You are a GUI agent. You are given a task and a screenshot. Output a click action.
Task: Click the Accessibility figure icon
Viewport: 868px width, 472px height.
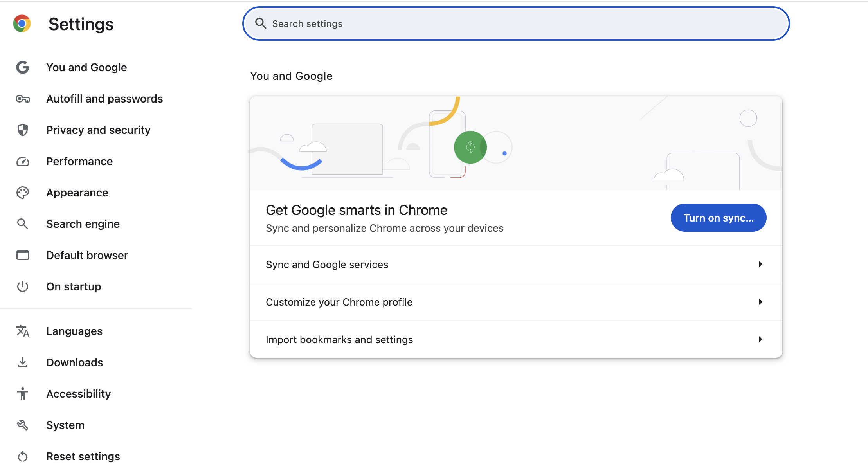23,394
